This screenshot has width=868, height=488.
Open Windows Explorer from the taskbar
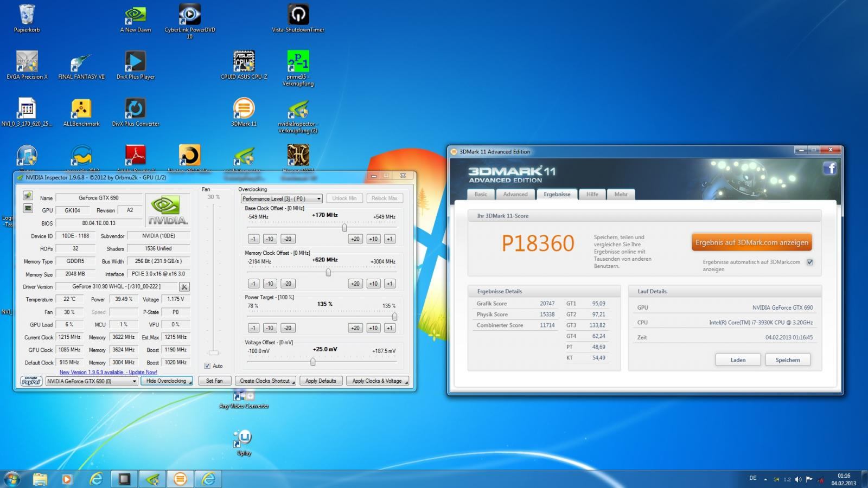click(x=40, y=479)
